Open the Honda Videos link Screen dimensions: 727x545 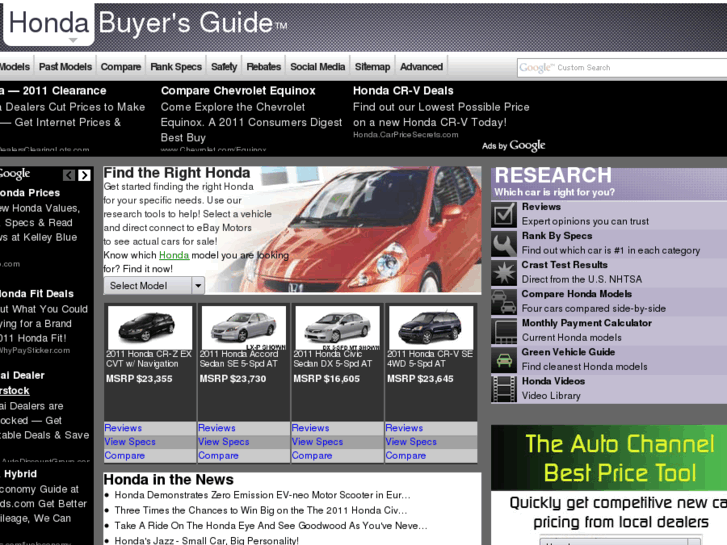(x=553, y=381)
